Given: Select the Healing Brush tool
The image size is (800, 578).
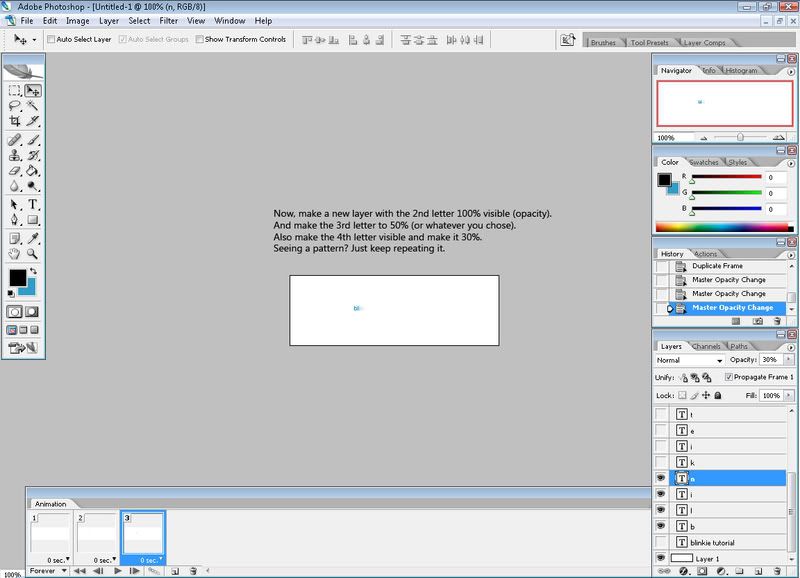Looking at the screenshot, I should pyautogui.click(x=15, y=140).
